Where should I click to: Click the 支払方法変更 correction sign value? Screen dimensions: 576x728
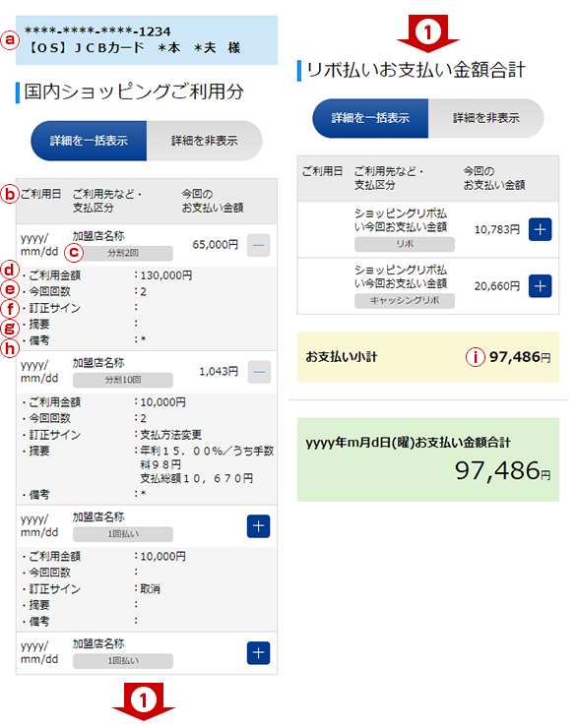(x=171, y=435)
